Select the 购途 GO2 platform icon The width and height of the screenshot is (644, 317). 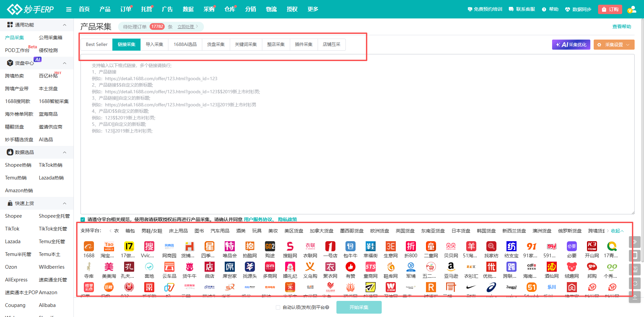coord(270,247)
